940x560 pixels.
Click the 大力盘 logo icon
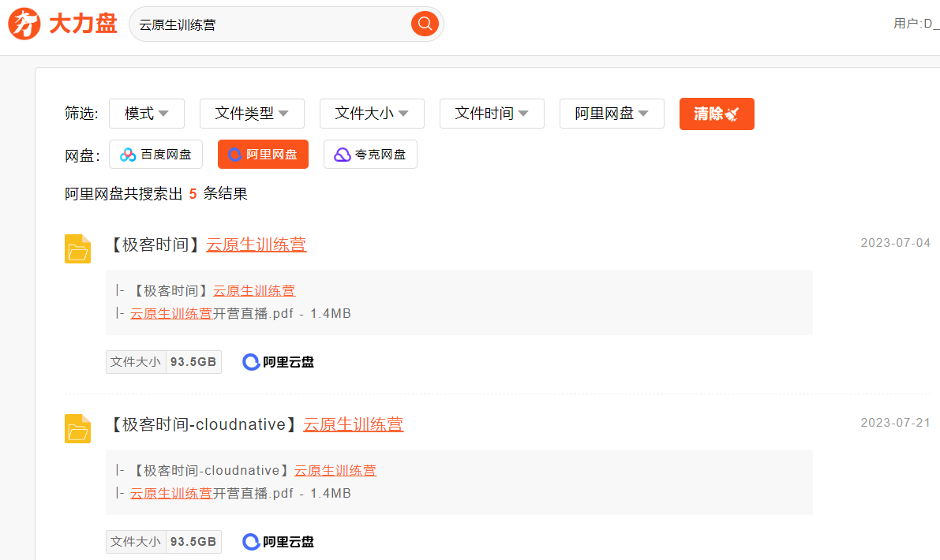(24, 24)
